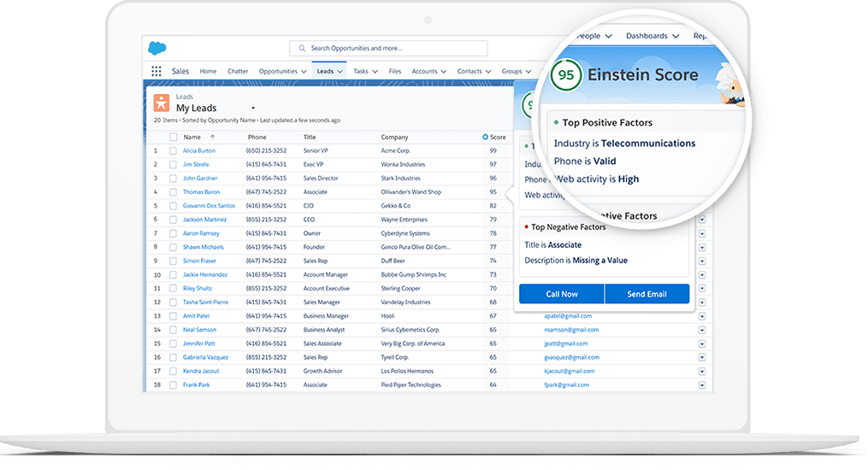The image size is (868, 470).
Task: Click the Call Now button
Action: (562, 294)
